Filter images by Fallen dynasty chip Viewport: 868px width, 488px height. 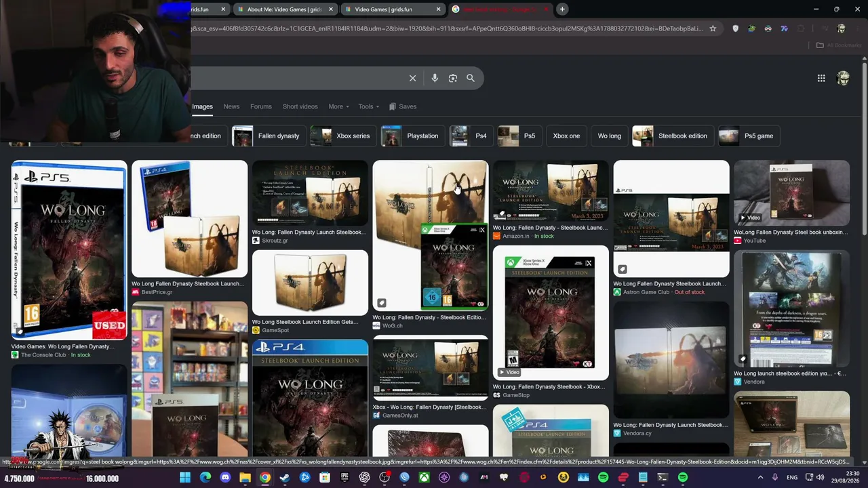pos(269,136)
